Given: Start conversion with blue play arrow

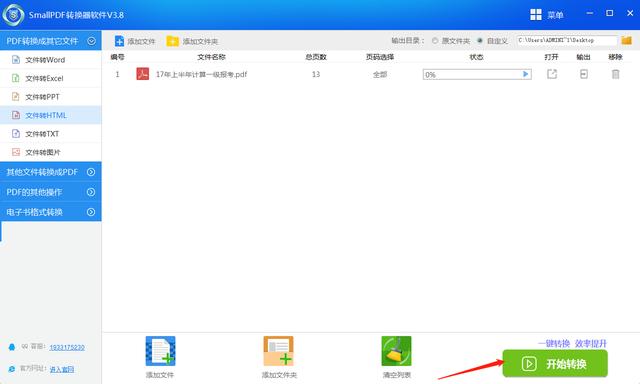Looking at the screenshot, I should click(526, 74).
